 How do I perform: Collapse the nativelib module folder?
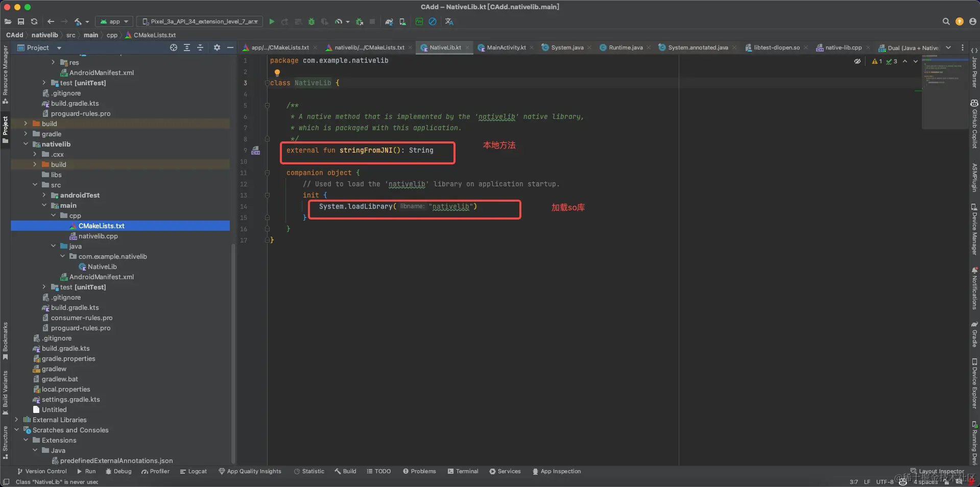click(26, 144)
